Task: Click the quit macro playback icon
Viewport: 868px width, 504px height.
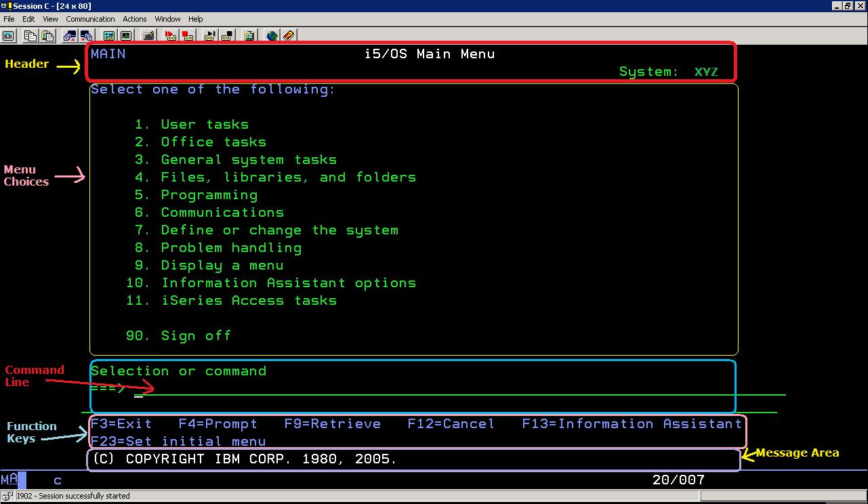Action: pyautogui.click(x=227, y=36)
